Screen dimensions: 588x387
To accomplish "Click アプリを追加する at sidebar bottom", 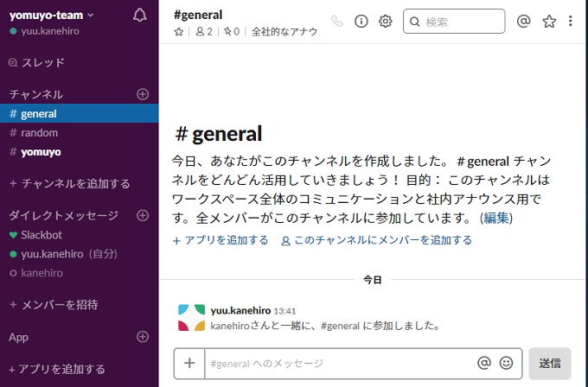I will (57, 369).
